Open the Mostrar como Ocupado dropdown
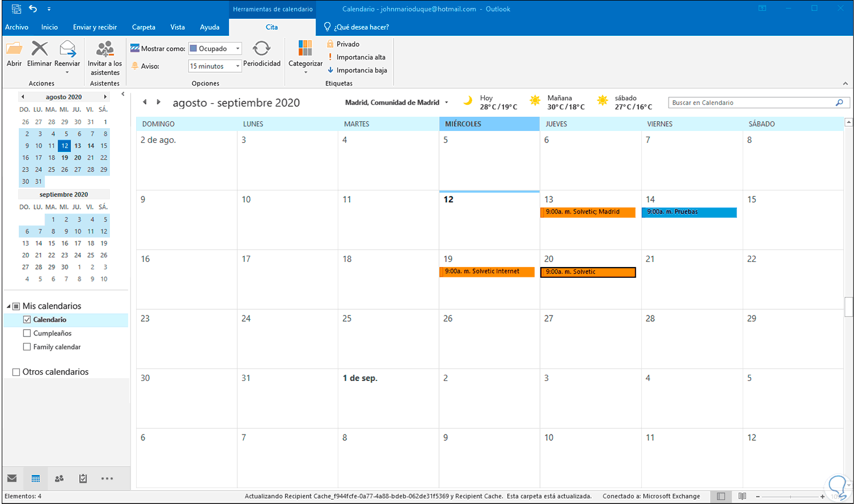This screenshot has width=856, height=504. (238, 48)
